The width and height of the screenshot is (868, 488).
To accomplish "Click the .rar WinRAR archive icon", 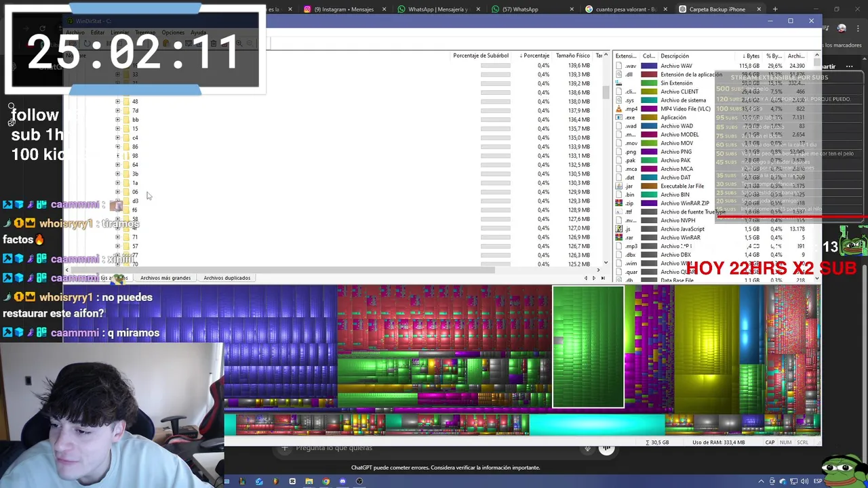I will [619, 237].
